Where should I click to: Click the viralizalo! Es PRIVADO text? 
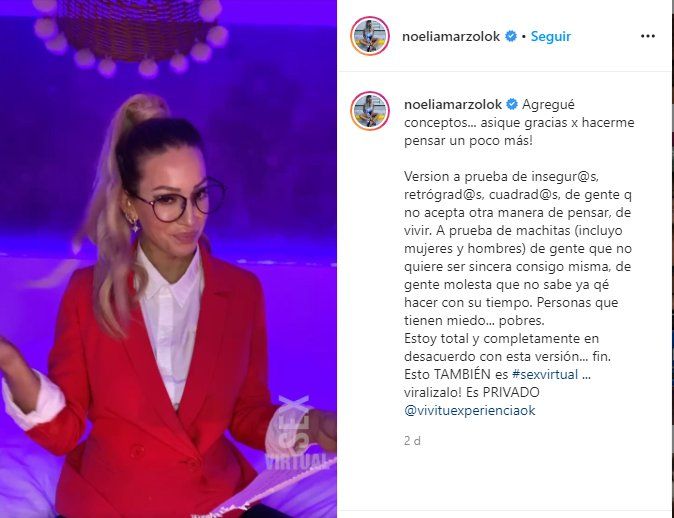[472, 392]
